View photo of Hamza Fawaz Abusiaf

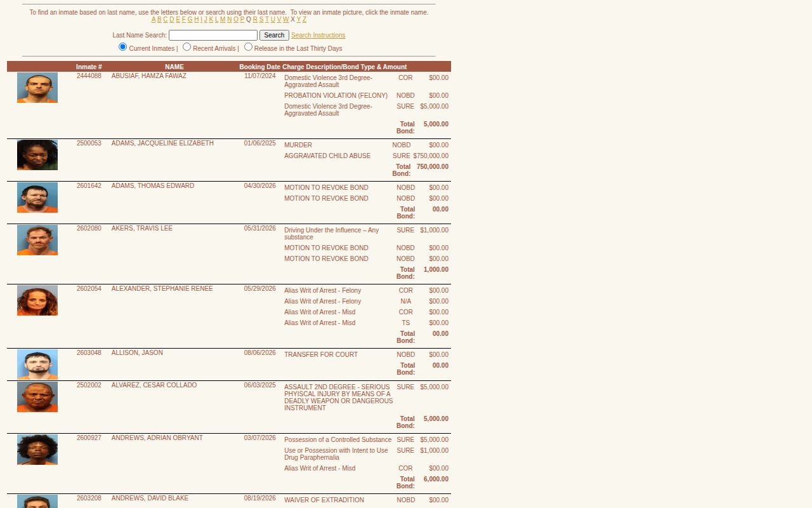coord(37,88)
